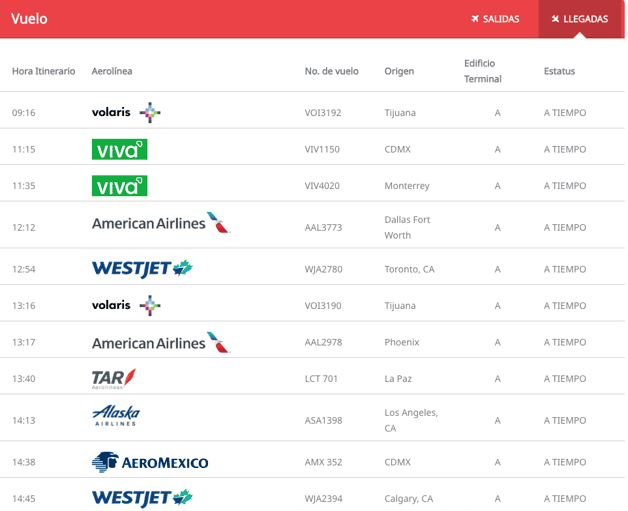Viewport: 628px width, 511px height.
Task: Select flight number AAL3773
Action: 323,227
